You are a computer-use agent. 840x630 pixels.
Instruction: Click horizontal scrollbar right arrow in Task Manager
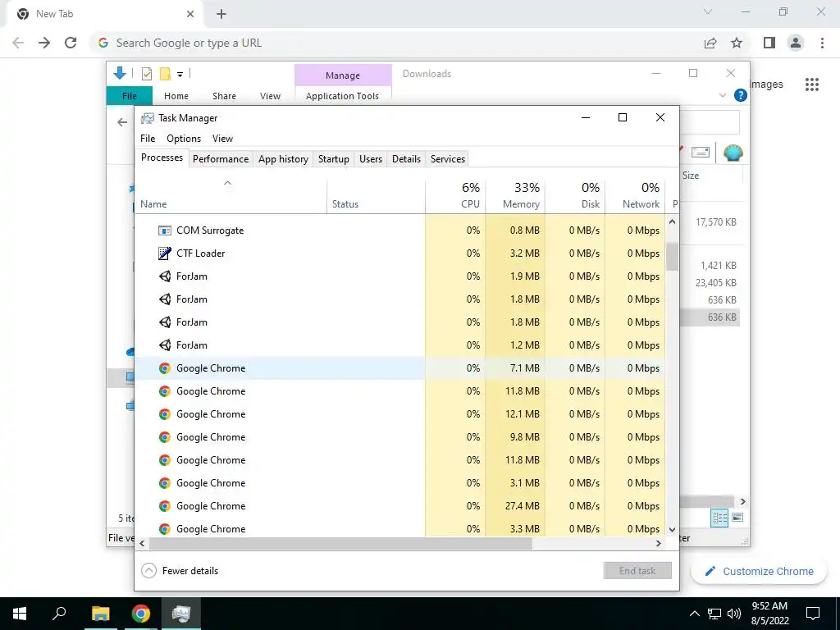tap(659, 543)
